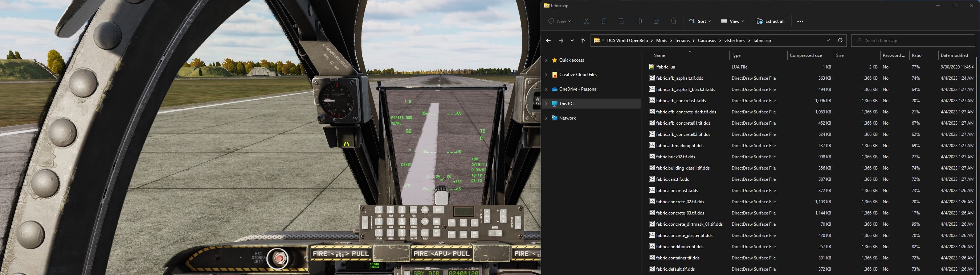Click the Cut icon in Explorer toolbar
Viewport: 980px width, 275px height.
pos(586,21)
